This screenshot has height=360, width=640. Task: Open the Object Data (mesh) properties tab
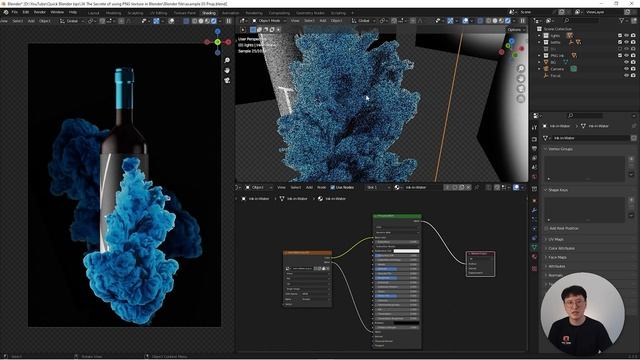(x=534, y=247)
